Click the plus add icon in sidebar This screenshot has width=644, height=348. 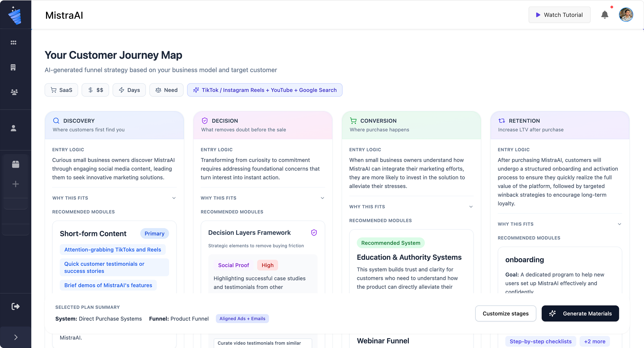pos(15,184)
